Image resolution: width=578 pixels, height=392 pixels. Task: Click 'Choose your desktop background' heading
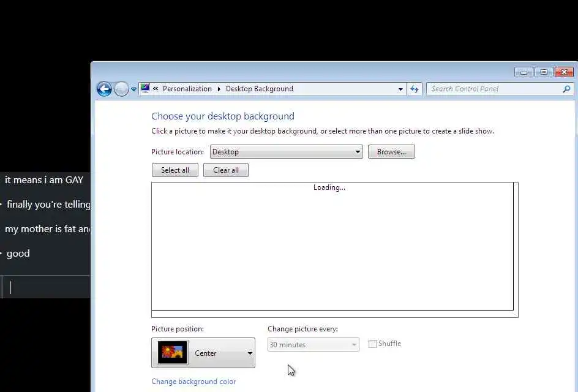tap(223, 116)
